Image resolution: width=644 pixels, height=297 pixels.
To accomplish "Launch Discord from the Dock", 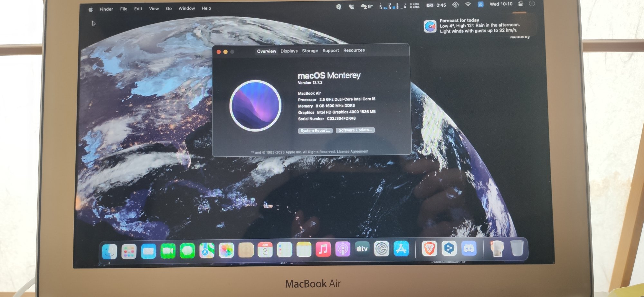I will click(469, 248).
